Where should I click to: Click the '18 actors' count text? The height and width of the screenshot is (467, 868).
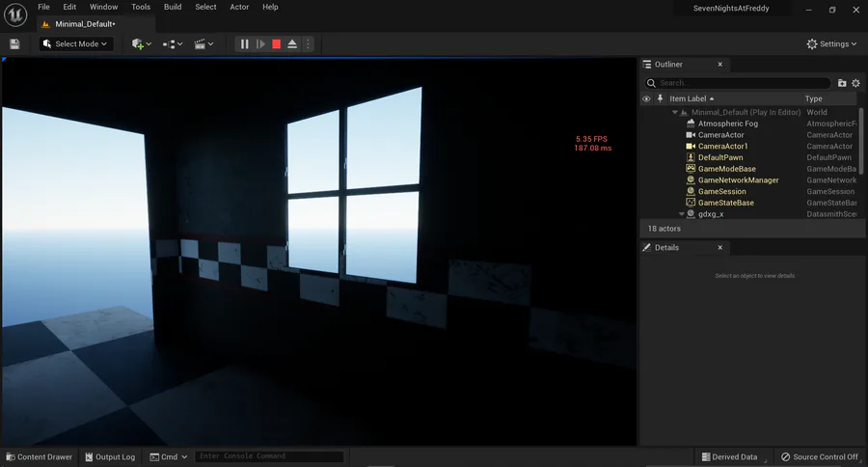pyautogui.click(x=664, y=229)
